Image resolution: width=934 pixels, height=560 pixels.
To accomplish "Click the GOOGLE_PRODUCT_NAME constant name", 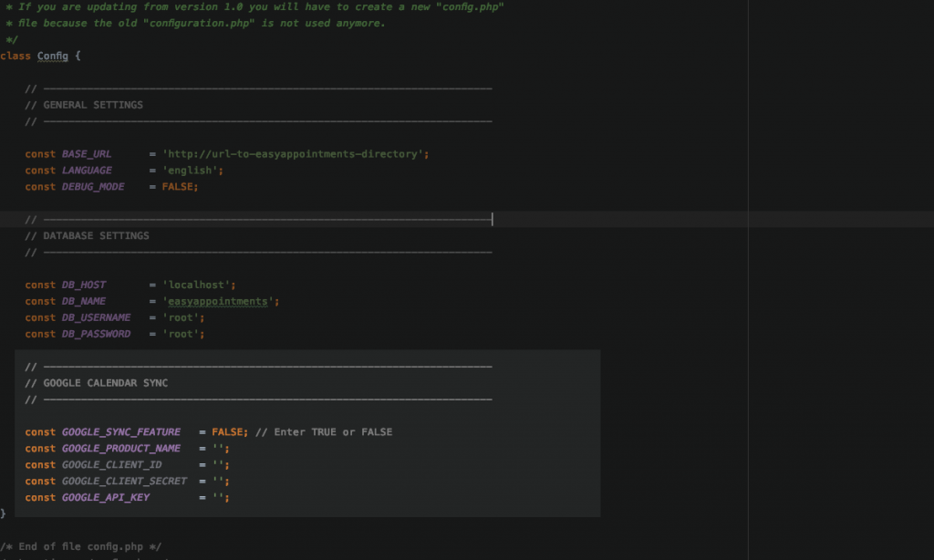I will pos(121,449).
